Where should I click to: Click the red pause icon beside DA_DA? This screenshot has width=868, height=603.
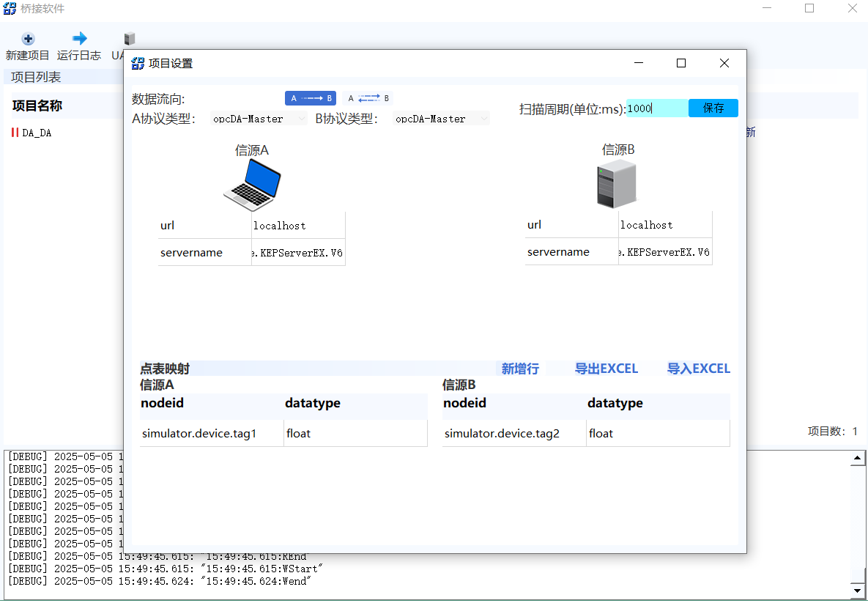[15, 133]
